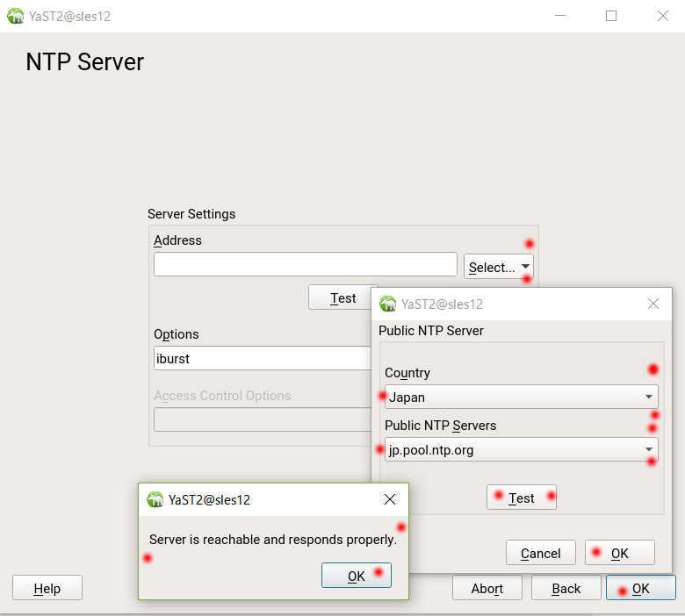Click the Access Control Options input field

pos(263,419)
